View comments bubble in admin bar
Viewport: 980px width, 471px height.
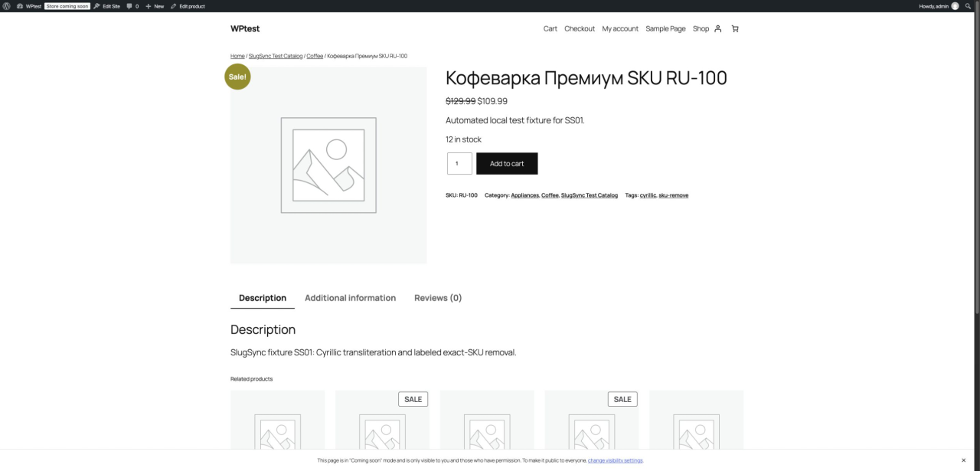(x=132, y=5)
